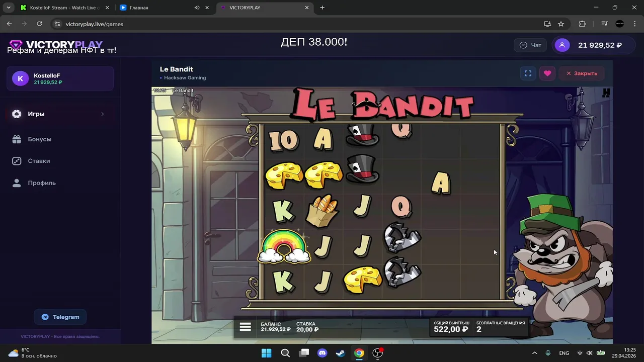The height and width of the screenshot is (362, 644).
Task: View site information icon in address bar
Action: coord(57,24)
